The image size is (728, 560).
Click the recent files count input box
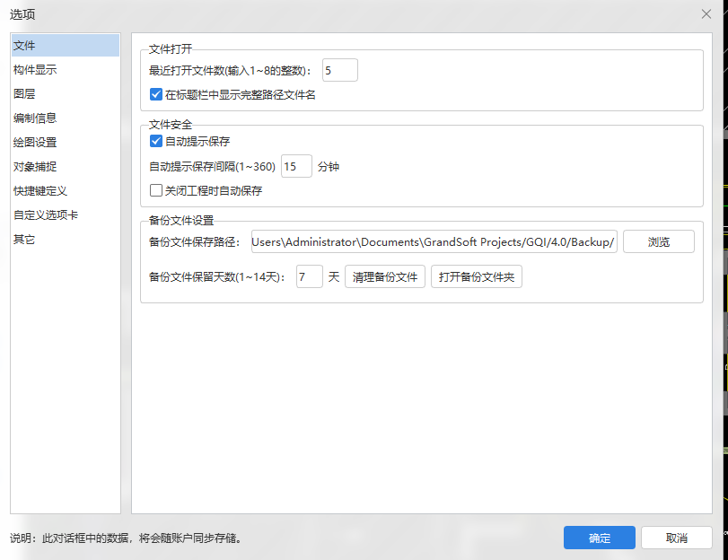point(339,69)
